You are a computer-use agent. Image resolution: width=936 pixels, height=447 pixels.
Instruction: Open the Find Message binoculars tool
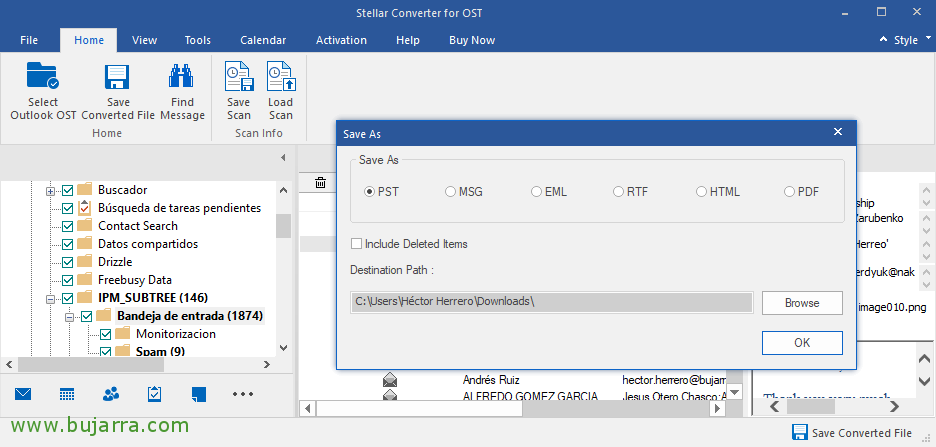coord(181,76)
